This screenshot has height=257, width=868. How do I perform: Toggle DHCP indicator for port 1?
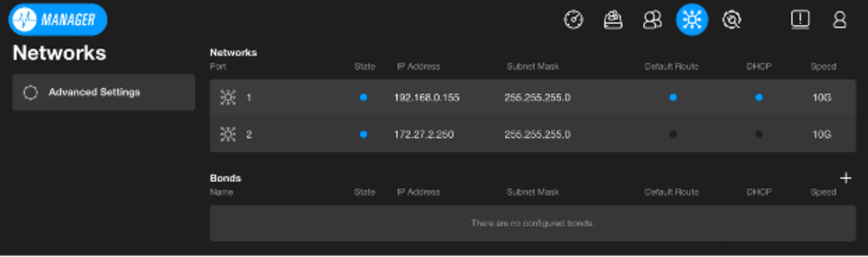pos(759,97)
